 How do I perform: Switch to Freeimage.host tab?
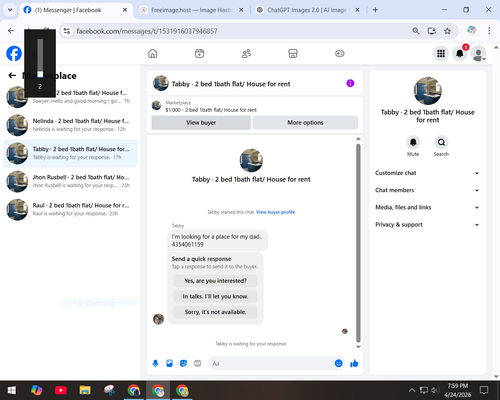click(187, 10)
